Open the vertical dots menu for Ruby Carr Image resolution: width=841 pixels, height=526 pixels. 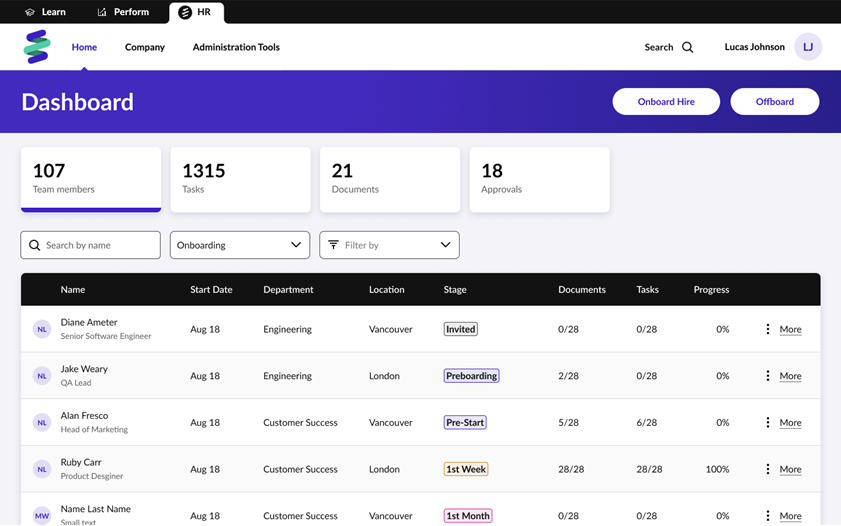coord(767,469)
